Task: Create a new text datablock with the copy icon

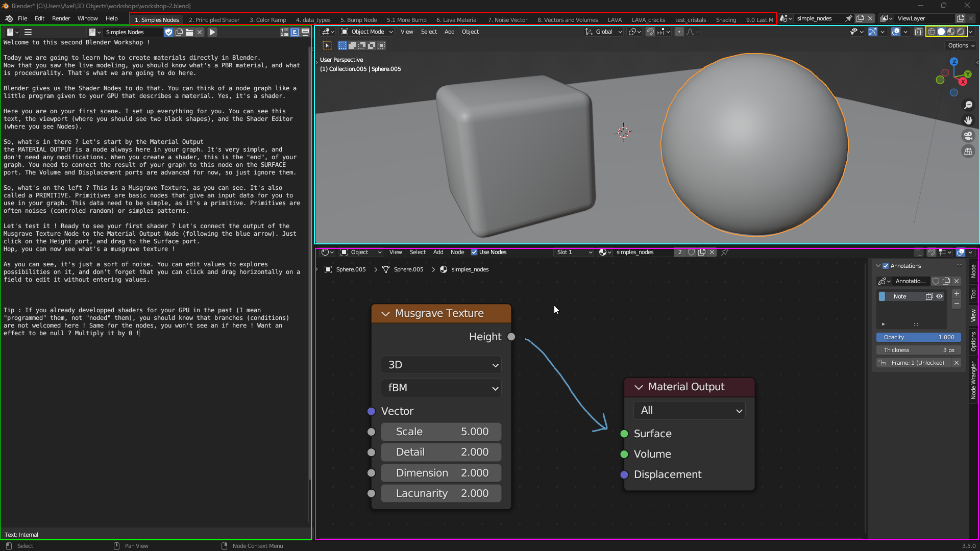Action: 179,32
